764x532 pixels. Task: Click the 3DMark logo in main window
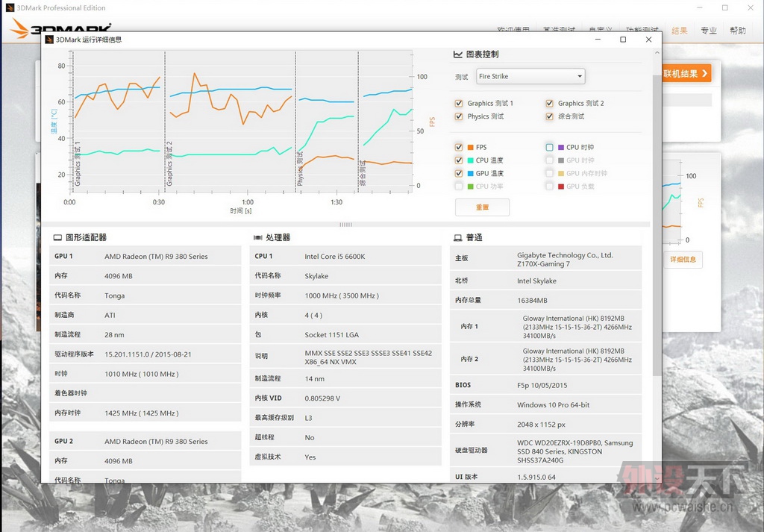point(60,28)
